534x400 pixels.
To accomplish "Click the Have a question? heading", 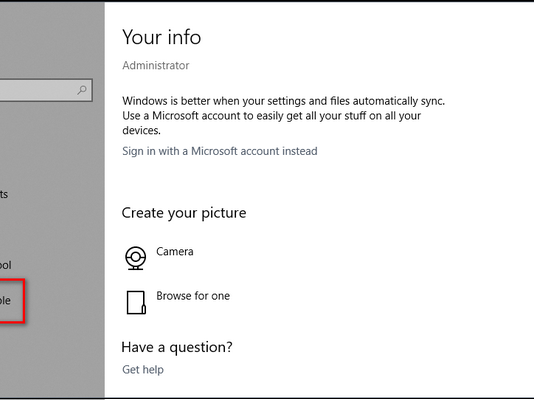I will coord(177,347).
